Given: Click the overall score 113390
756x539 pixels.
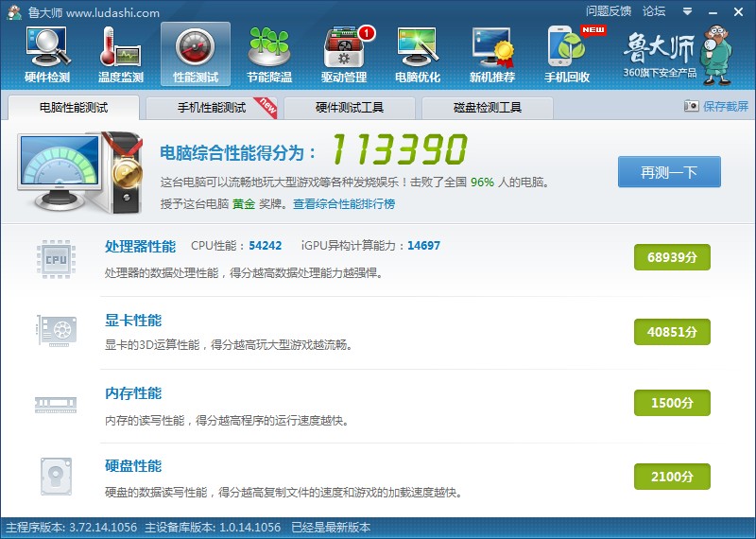Looking at the screenshot, I should (399, 149).
